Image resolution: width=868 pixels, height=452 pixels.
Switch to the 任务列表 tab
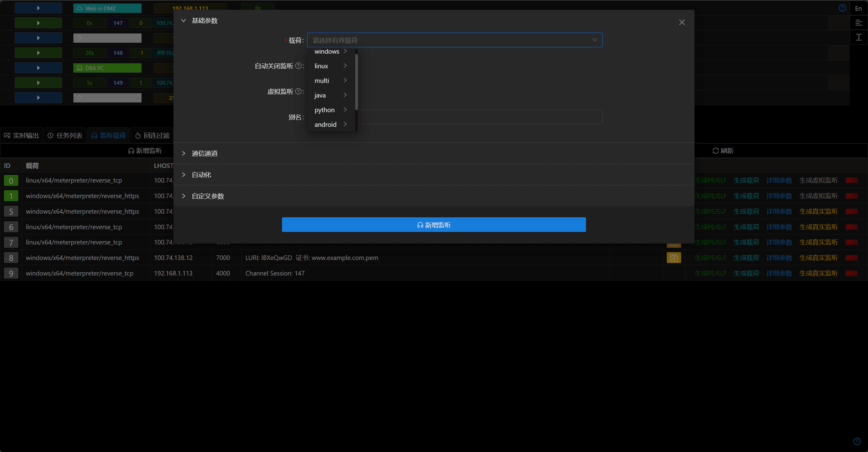pos(65,135)
